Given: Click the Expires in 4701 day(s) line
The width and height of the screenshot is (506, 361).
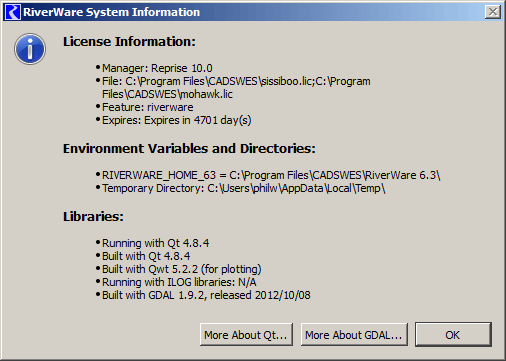Looking at the screenshot, I should (176, 120).
